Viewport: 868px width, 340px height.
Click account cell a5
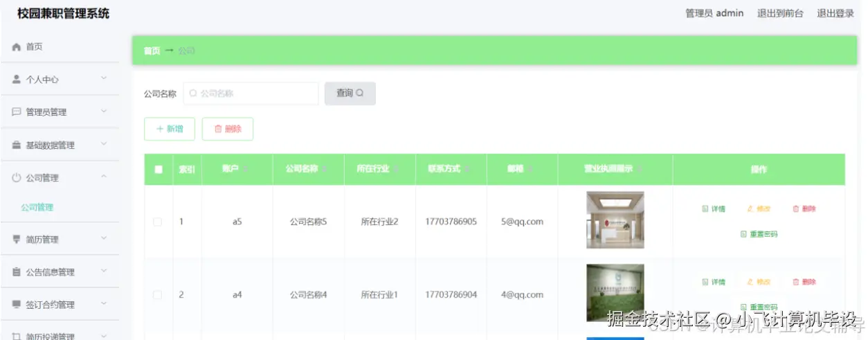point(237,222)
